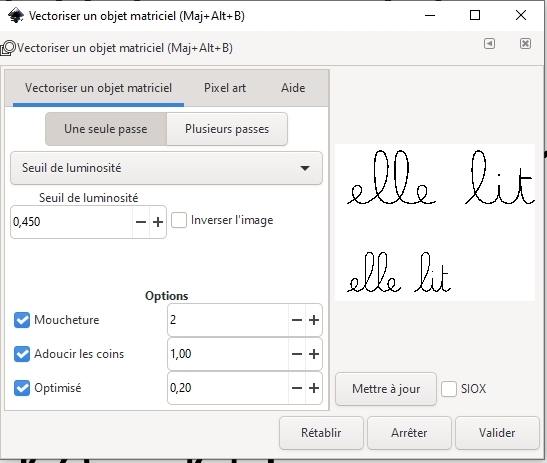Image resolution: width=547 pixels, height=463 pixels.
Task: Open the Seuil de luminosité mode dropdown
Action: pyautogui.click(x=166, y=168)
